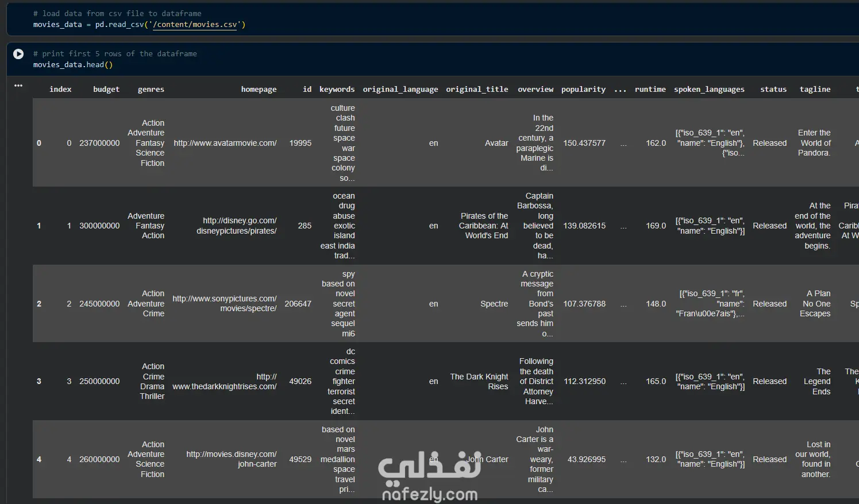Click the overview column header

click(536, 90)
